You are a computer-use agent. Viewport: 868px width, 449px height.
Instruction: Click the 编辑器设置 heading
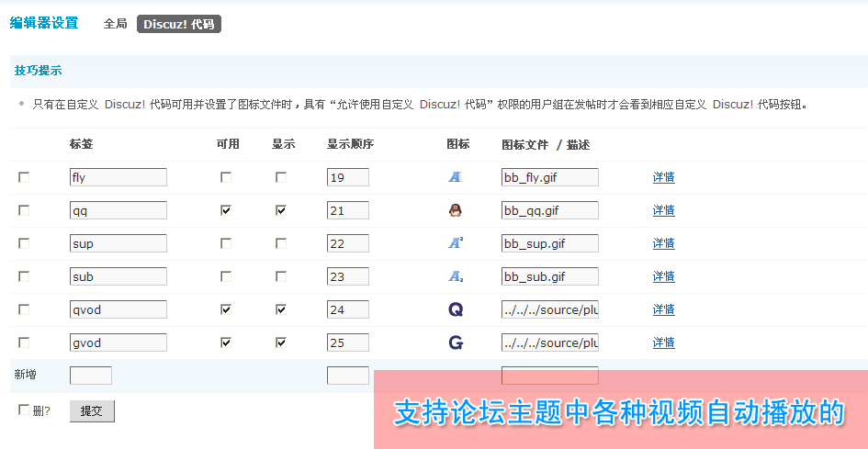(x=44, y=23)
